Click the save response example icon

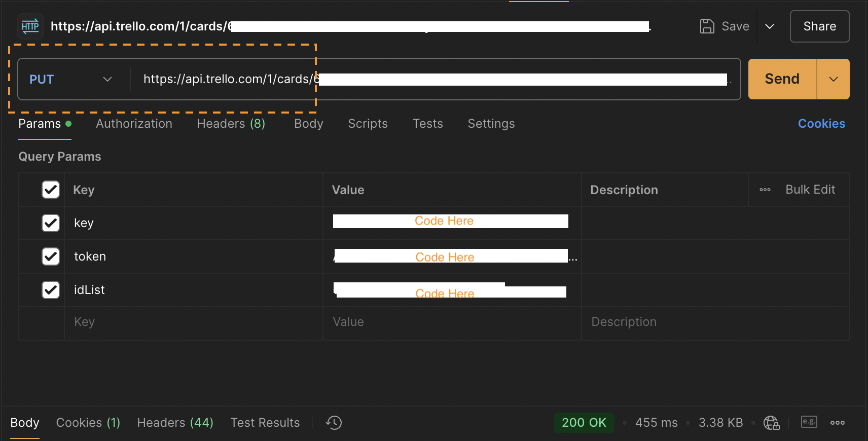809,422
